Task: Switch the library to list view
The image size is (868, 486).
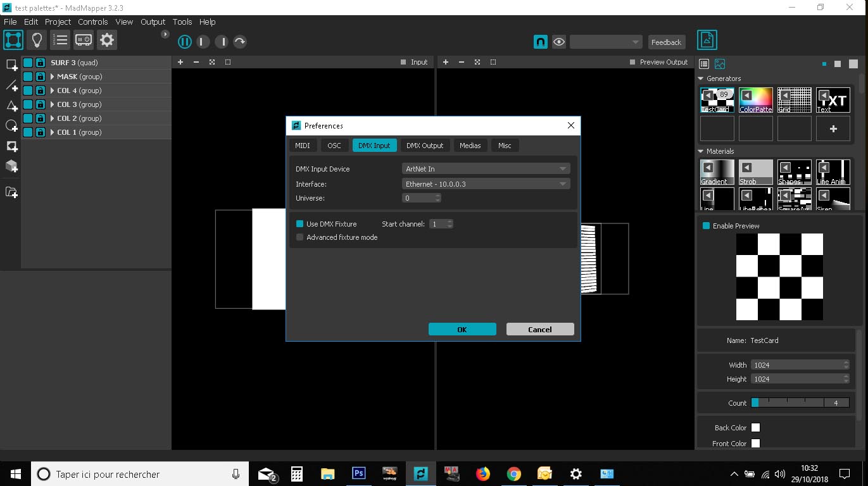Action: tap(703, 64)
